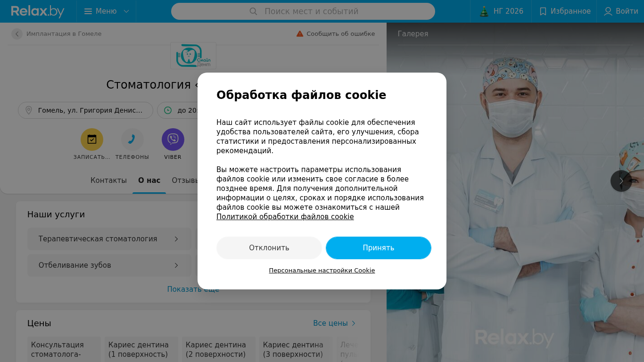Click Сообщить об ошибке warning link
The image size is (644, 362).
[336, 34]
